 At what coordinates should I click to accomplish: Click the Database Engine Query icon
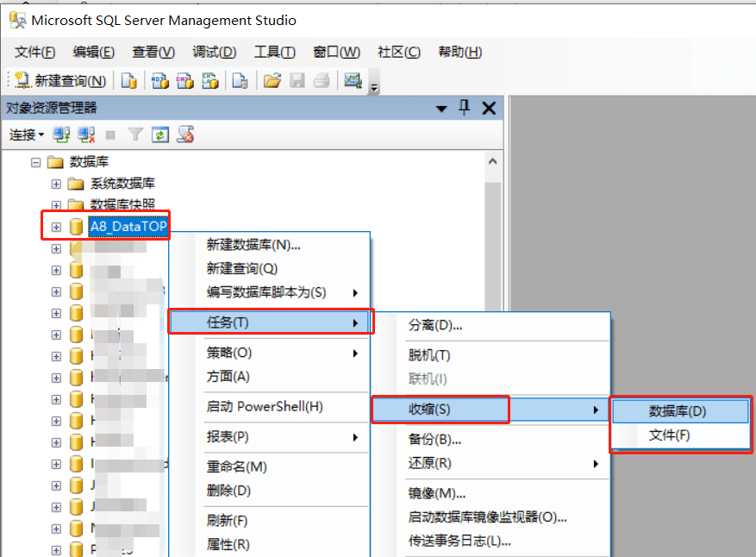[x=128, y=80]
